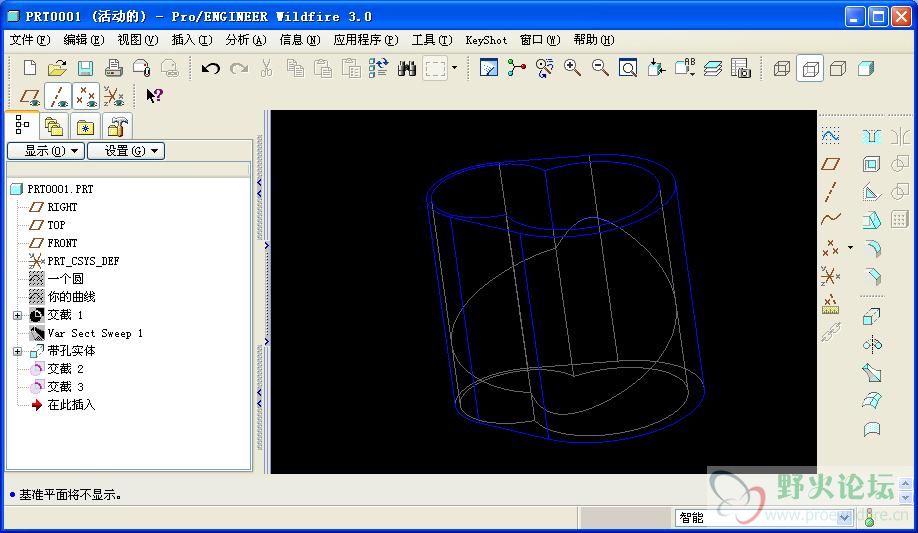Switch to the Connections tab with hammer icon
The width and height of the screenshot is (918, 533).
(117, 127)
